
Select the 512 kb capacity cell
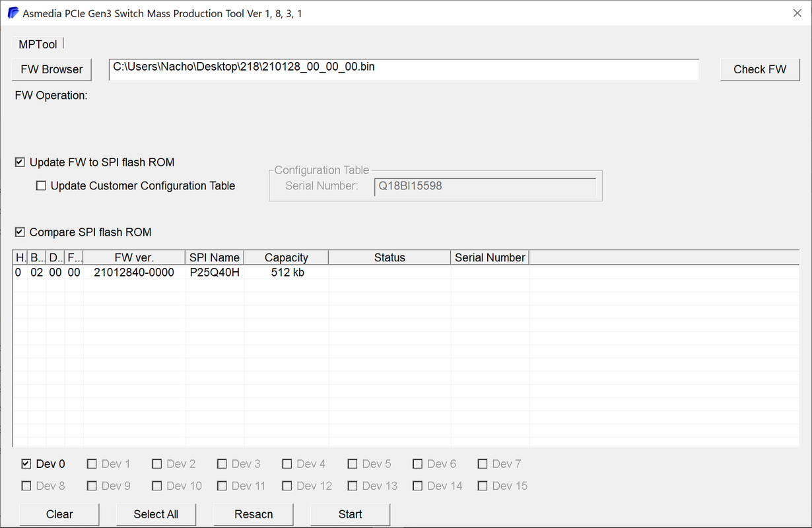287,272
